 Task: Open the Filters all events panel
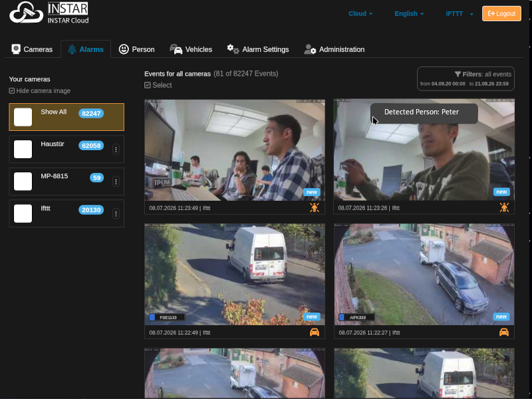[x=465, y=78]
